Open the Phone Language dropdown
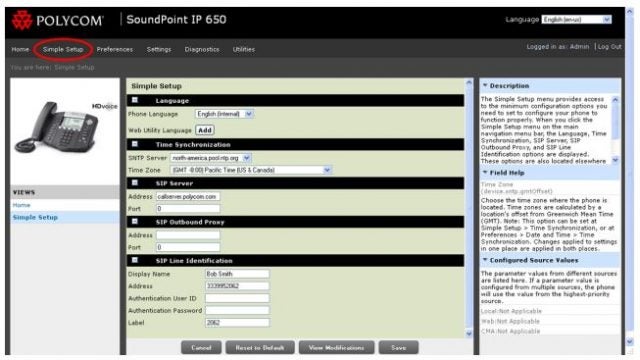 [224, 114]
